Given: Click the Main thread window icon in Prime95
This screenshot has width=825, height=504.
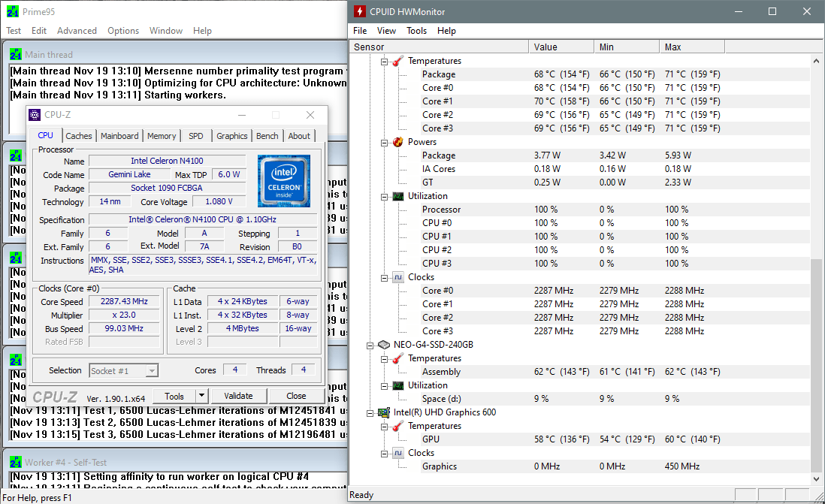Looking at the screenshot, I should click(x=16, y=54).
